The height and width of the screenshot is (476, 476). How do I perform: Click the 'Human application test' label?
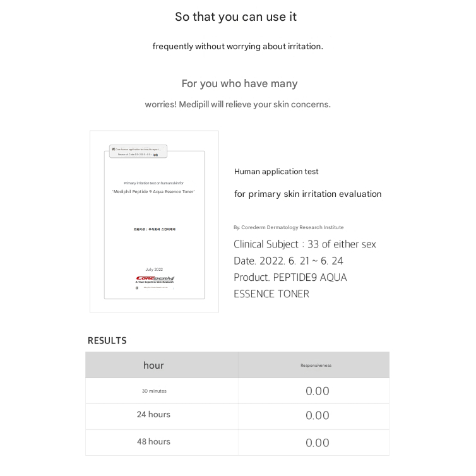[x=276, y=172]
